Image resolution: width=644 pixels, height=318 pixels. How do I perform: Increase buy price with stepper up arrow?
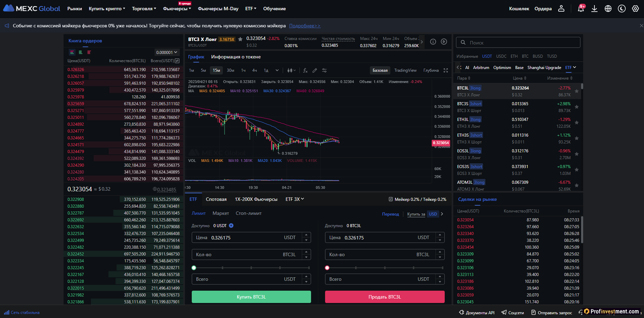tap(306, 235)
